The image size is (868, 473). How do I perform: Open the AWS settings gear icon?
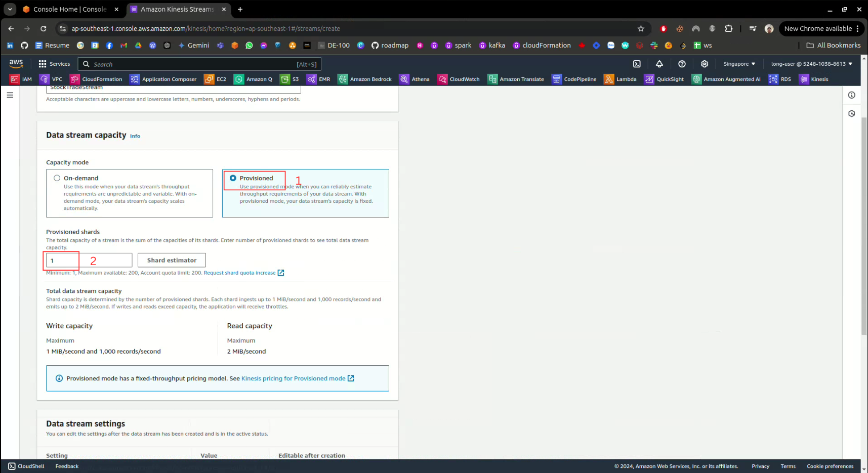point(704,64)
